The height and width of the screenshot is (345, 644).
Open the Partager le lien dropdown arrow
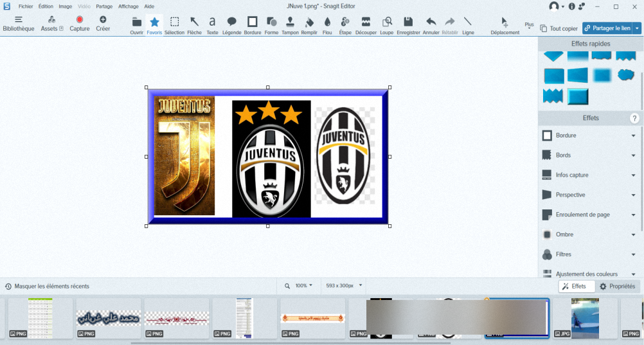pos(637,28)
